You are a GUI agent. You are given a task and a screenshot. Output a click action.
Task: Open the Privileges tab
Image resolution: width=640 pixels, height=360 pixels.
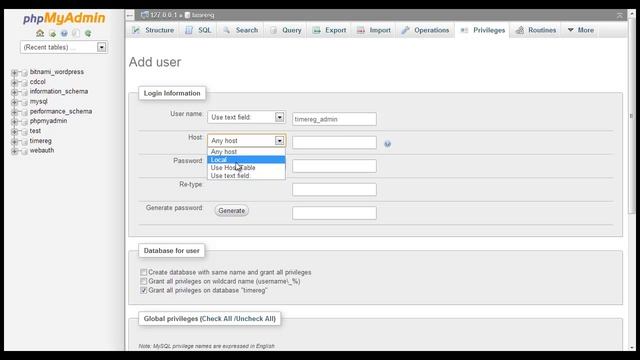click(x=482, y=30)
